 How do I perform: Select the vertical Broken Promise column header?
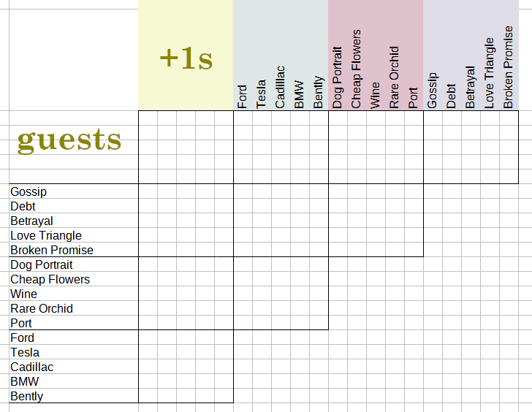(509, 67)
